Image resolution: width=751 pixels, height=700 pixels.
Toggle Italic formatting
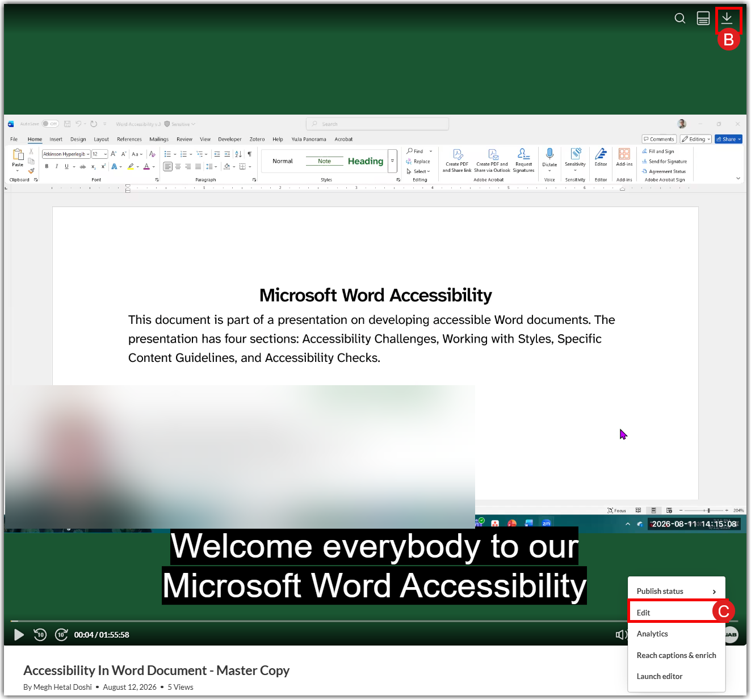(56, 166)
